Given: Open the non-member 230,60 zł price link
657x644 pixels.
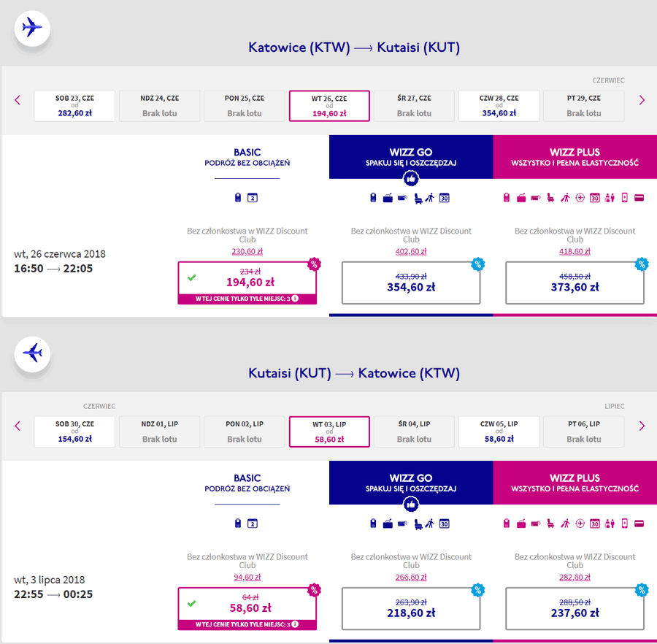Looking at the screenshot, I should 247,251.
